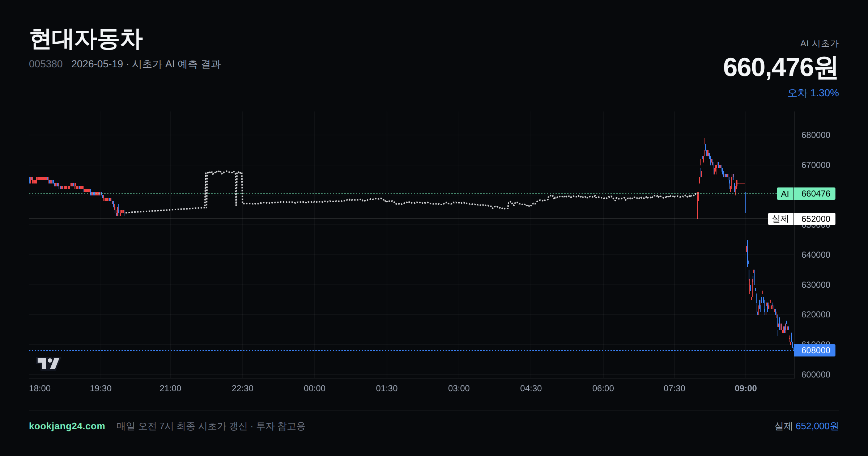Click the 660,476원 AI opening price

(x=780, y=68)
